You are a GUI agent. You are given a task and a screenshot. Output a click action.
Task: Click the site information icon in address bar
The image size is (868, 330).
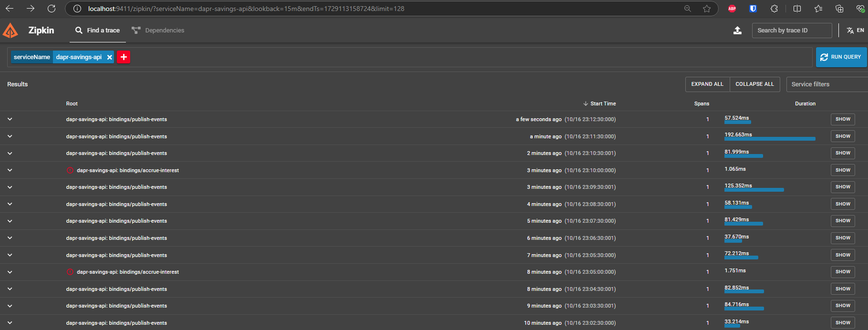coord(78,9)
